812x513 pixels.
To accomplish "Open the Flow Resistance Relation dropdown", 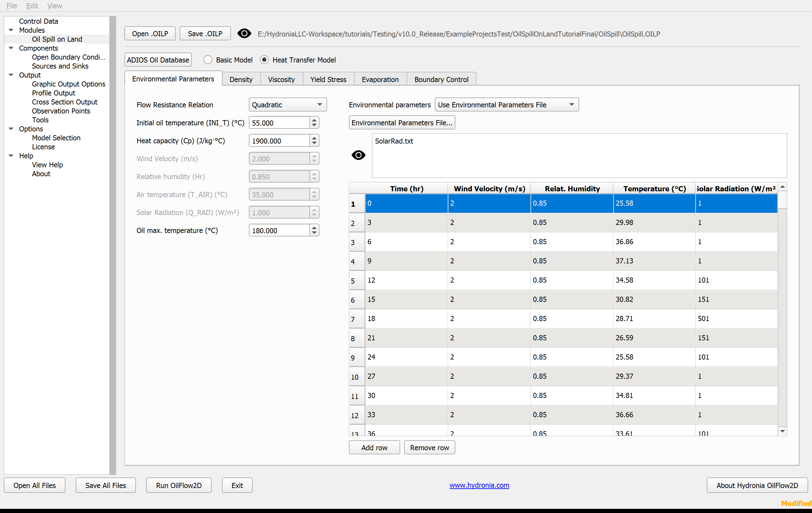I will [288, 105].
